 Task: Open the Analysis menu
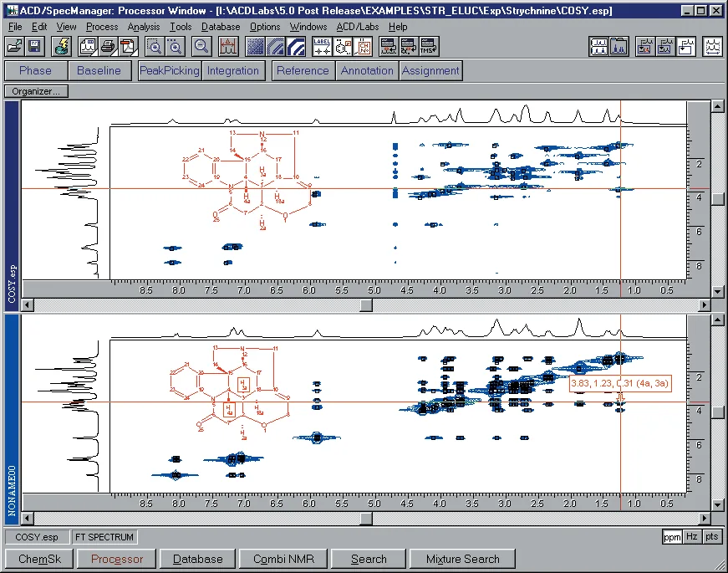[x=144, y=27]
